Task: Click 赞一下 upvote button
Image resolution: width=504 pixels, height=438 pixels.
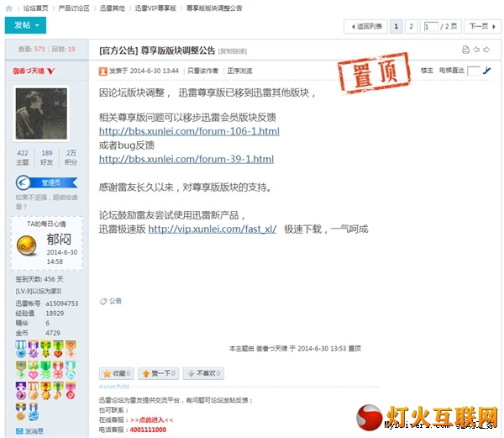Action: tap(159, 373)
